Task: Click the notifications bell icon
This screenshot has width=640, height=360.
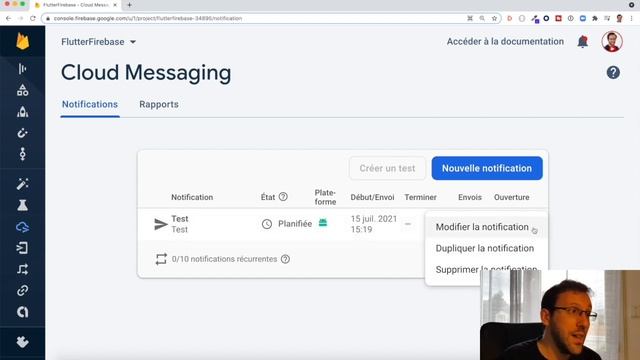Action: pyautogui.click(x=582, y=42)
